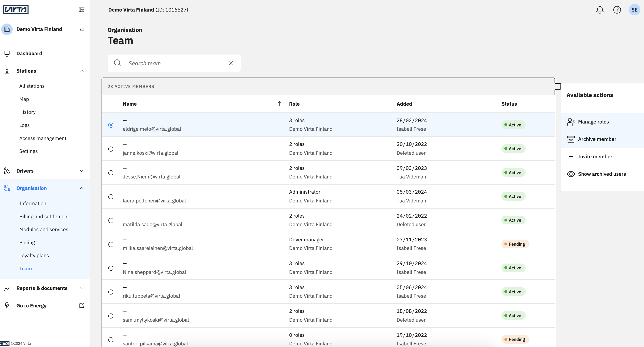
Task: Select the sami.myllykoski@virta.global radio button
Action: (x=111, y=316)
